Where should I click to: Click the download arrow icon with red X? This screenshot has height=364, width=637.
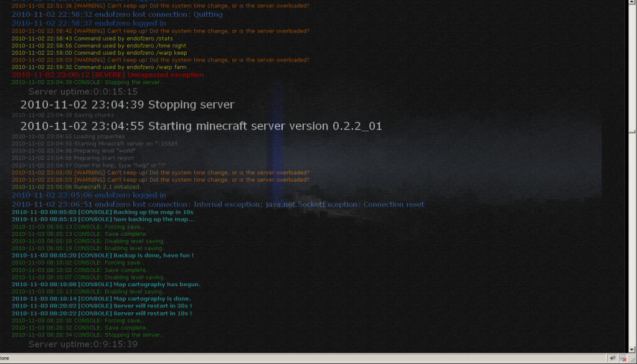623,358
